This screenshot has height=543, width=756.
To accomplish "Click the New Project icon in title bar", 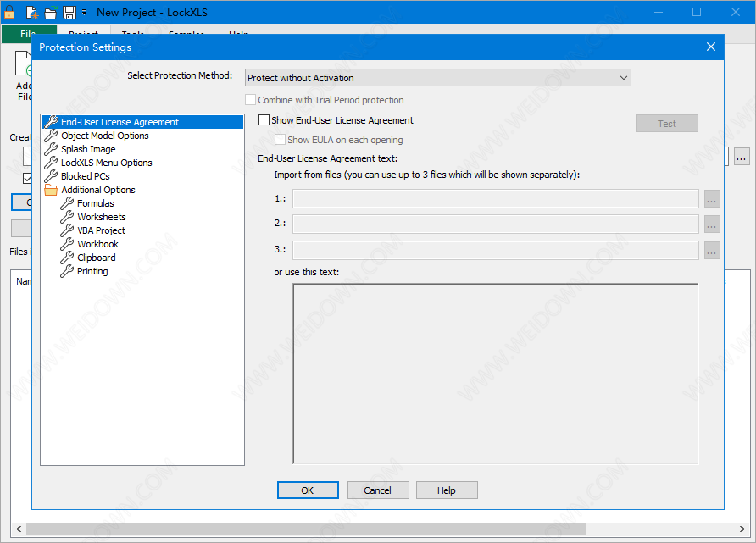I will click(x=32, y=13).
